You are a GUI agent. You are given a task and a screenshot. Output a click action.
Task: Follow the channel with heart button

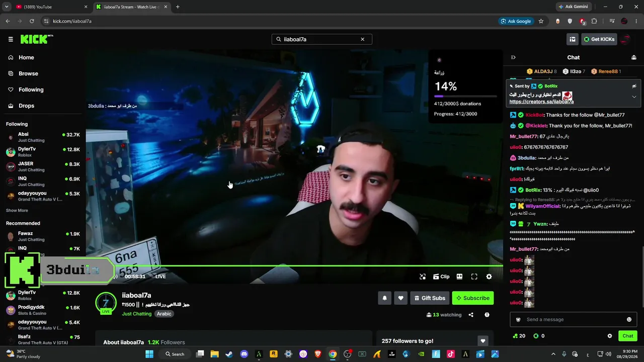[400, 298]
